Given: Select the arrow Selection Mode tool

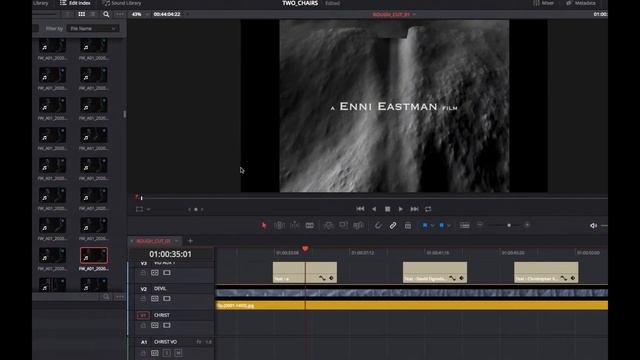Looking at the screenshot, I should pos(264,225).
